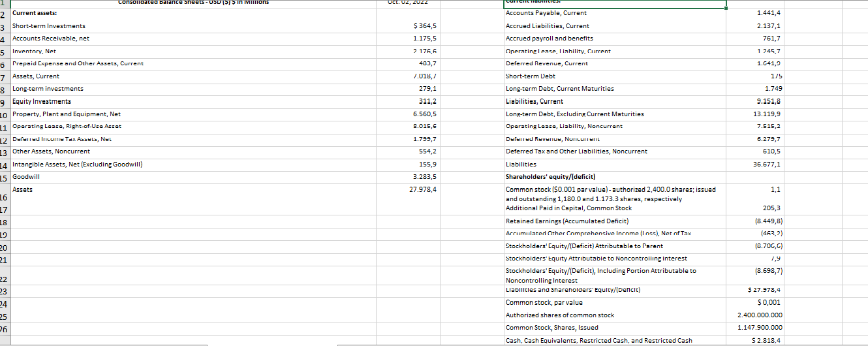The width and height of the screenshot is (868, 346).
Task: Select 'Deferred Tax and Other Liabilities, Noncurrent' cell
Action: coord(615,151)
